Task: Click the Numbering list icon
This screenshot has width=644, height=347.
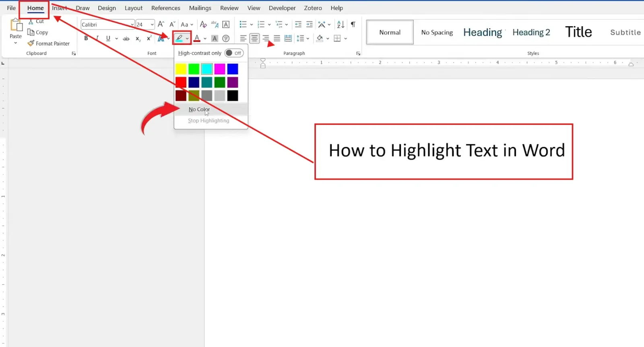Action: [261, 25]
